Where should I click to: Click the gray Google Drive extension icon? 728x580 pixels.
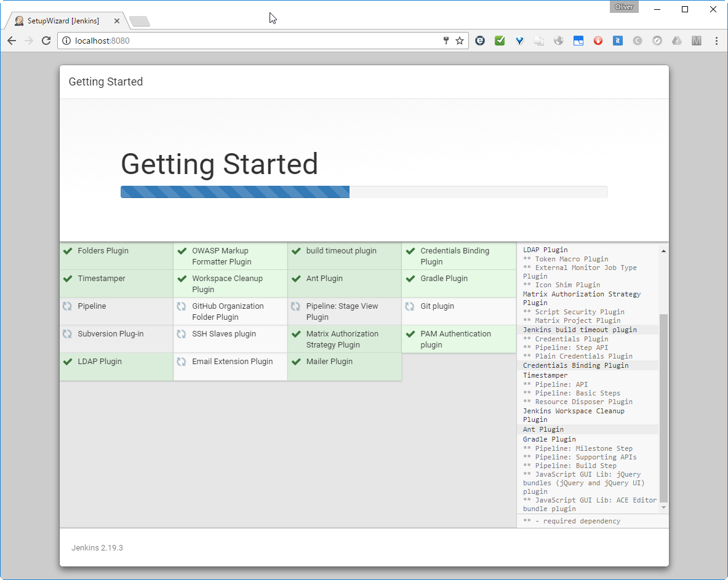(676, 41)
